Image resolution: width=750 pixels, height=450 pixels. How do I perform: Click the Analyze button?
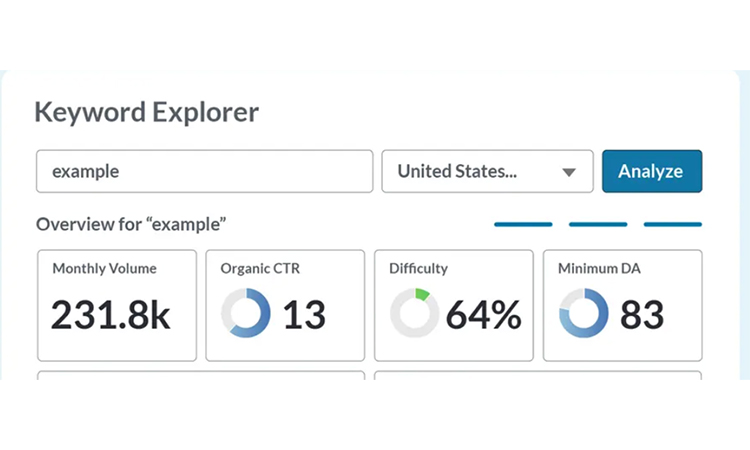point(652,171)
